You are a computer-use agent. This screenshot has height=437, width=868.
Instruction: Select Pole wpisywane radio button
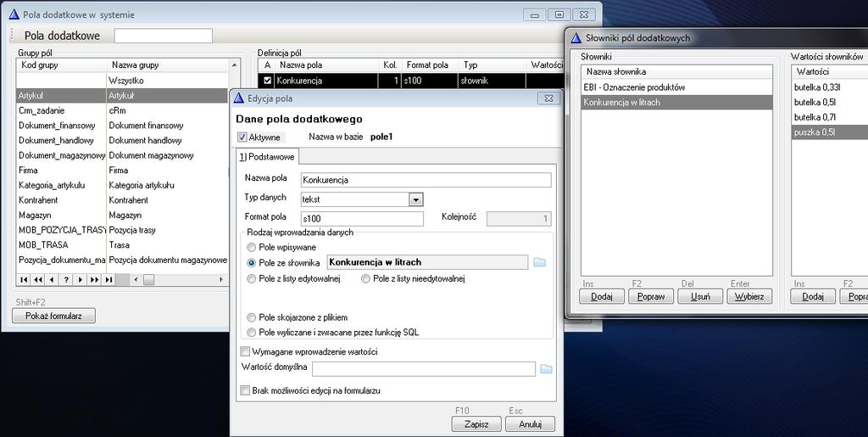252,247
